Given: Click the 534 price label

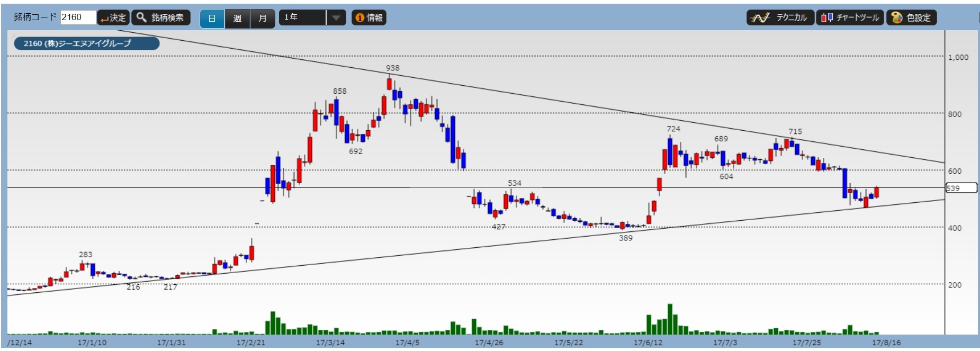Looking at the screenshot, I should (x=515, y=183).
